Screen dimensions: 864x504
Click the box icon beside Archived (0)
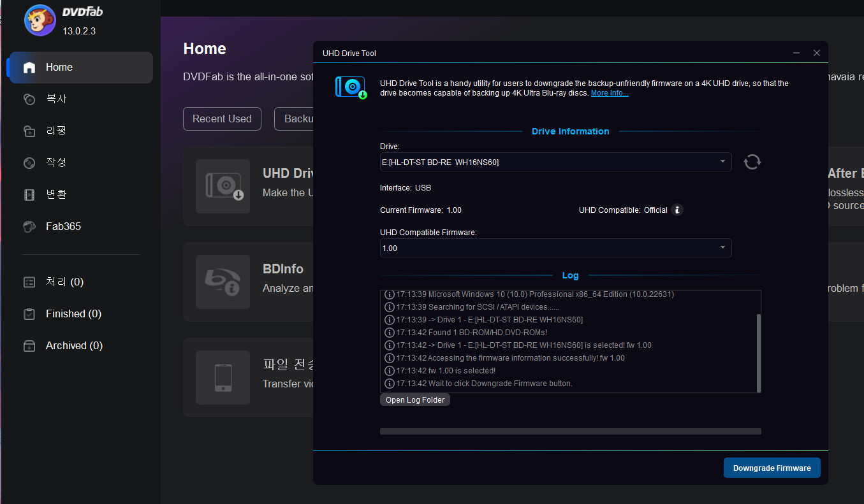pyautogui.click(x=29, y=345)
